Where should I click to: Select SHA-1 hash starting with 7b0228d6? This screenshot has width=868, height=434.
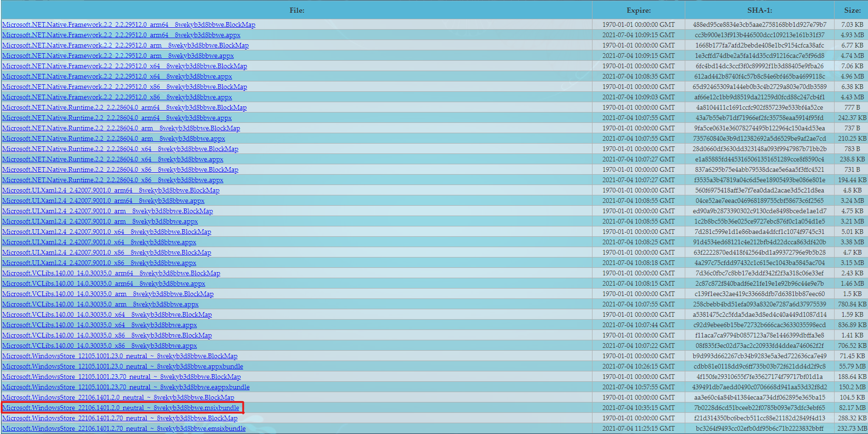point(759,408)
